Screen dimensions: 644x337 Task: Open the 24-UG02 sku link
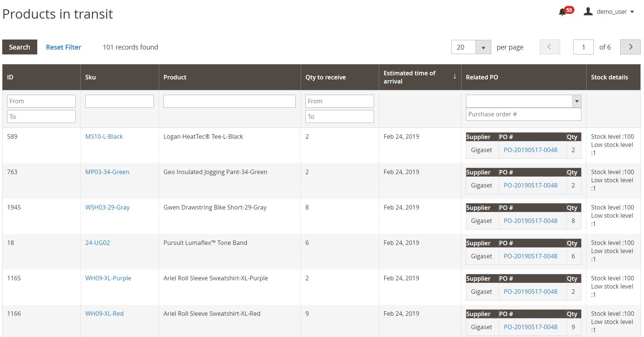point(98,243)
